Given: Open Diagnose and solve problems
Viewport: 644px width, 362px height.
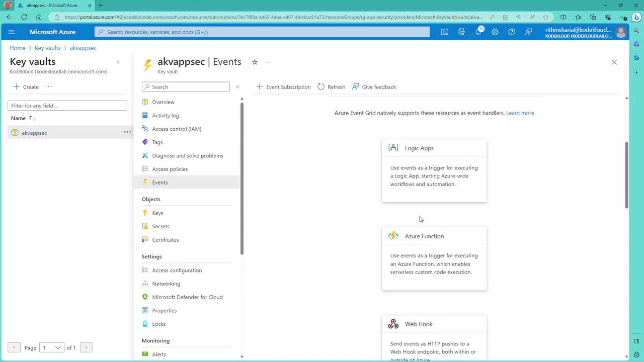Looking at the screenshot, I should (x=188, y=156).
